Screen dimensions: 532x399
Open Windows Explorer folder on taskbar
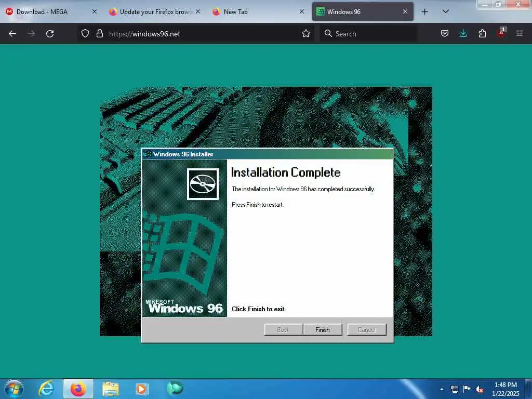coord(111,389)
